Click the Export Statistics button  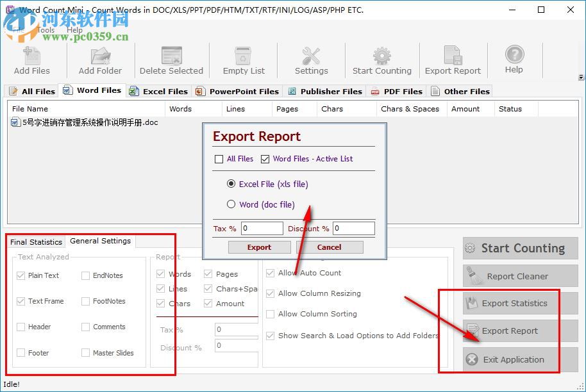520,303
